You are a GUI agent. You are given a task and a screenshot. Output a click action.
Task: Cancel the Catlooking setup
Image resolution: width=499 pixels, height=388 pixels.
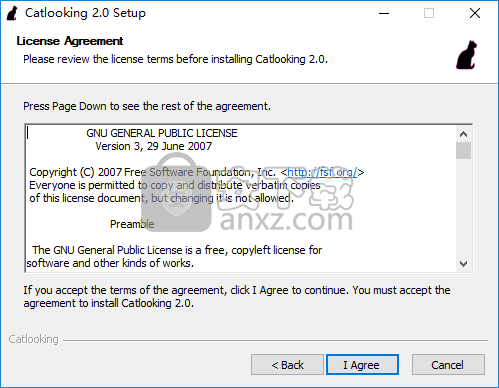tap(448, 365)
